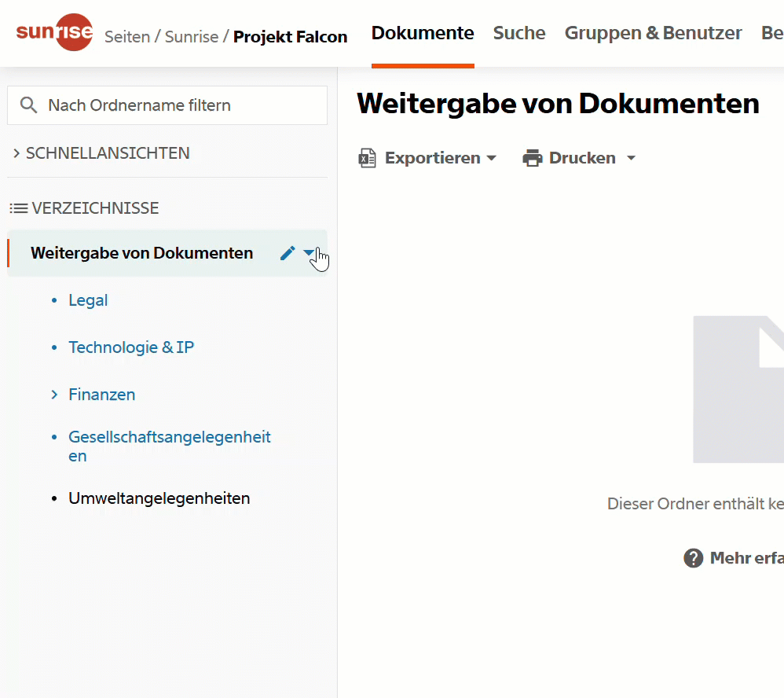Click the printer icon
Screen dimensions: 784x698
click(x=533, y=158)
